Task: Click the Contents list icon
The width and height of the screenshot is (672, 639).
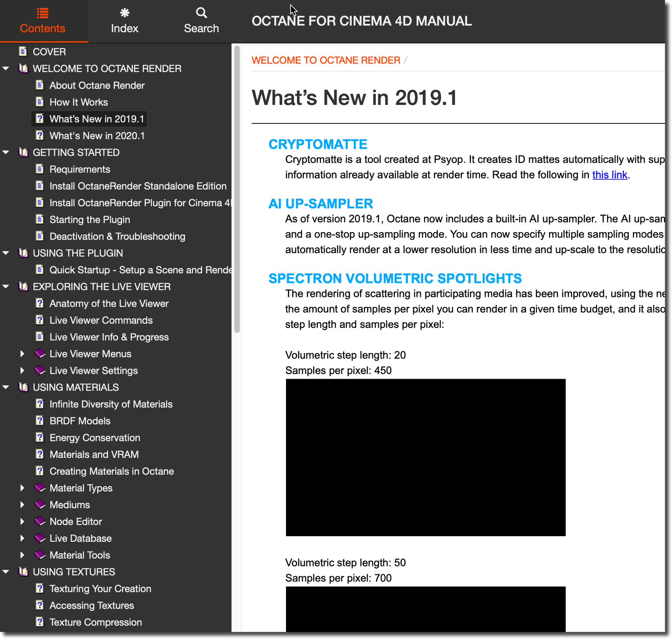Action: point(42,13)
